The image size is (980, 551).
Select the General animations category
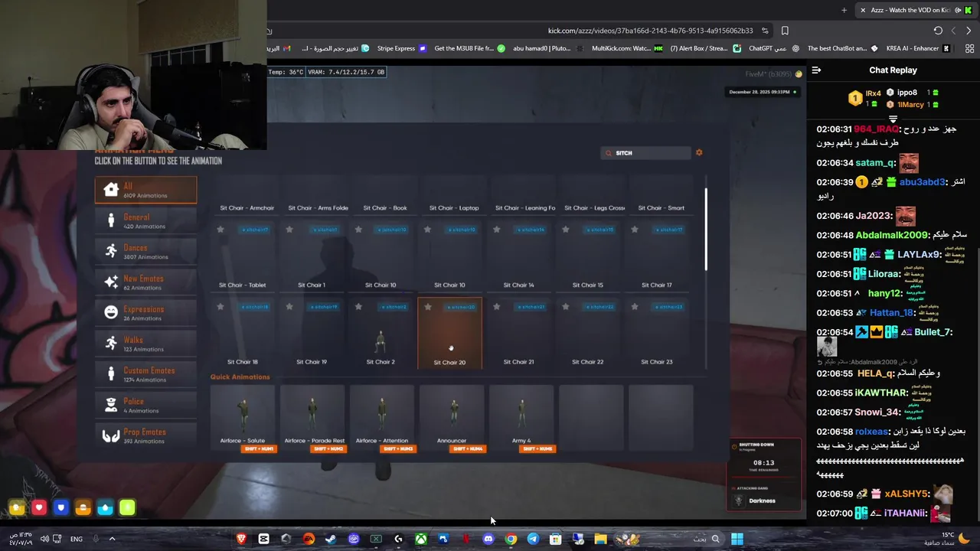pos(145,221)
